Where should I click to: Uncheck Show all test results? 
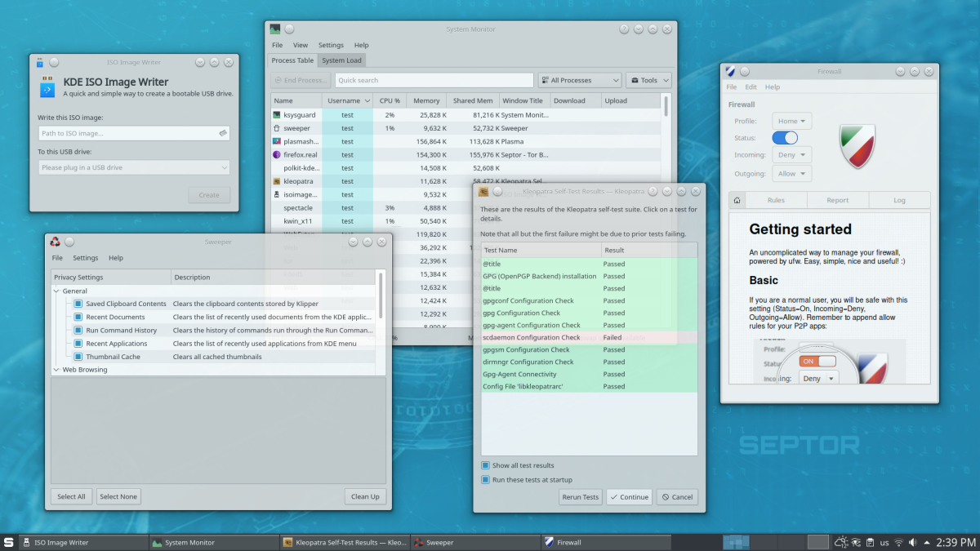pyautogui.click(x=485, y=465)
